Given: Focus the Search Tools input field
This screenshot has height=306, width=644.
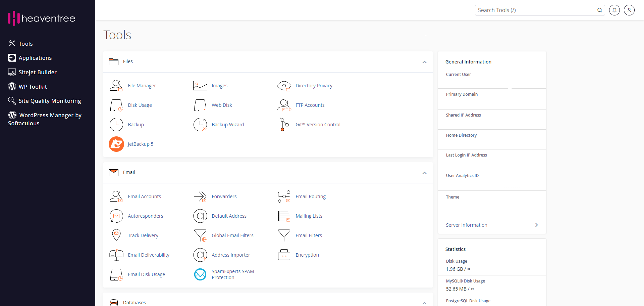Looking at the screenshot, I should click(x=536, y=10).
